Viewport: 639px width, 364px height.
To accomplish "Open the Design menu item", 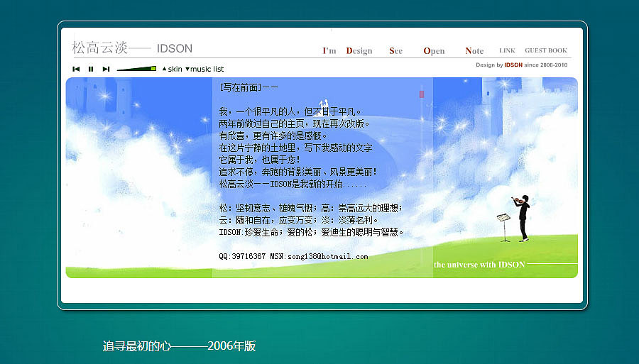I will pos(359,51).
